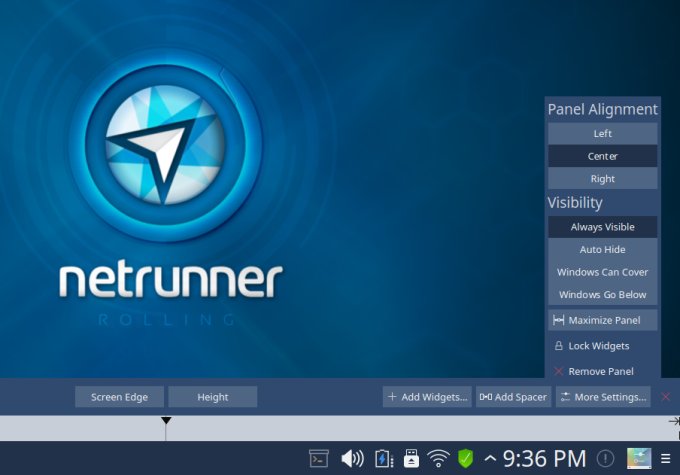Viewport: 680px width, 475px height.
Task: Click the volume speaker tray icon
Action: 352,459
